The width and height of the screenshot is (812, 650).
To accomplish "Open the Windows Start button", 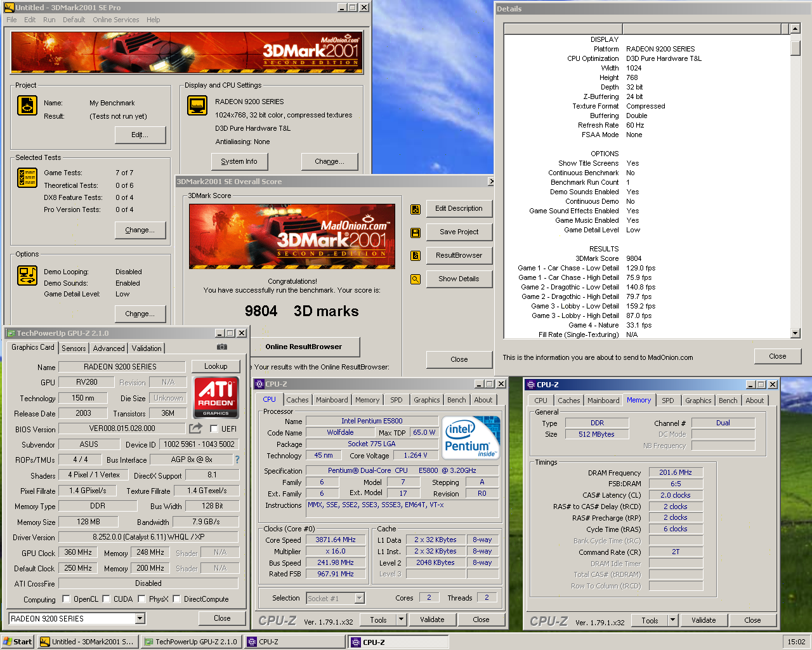I will click(18, 642).
